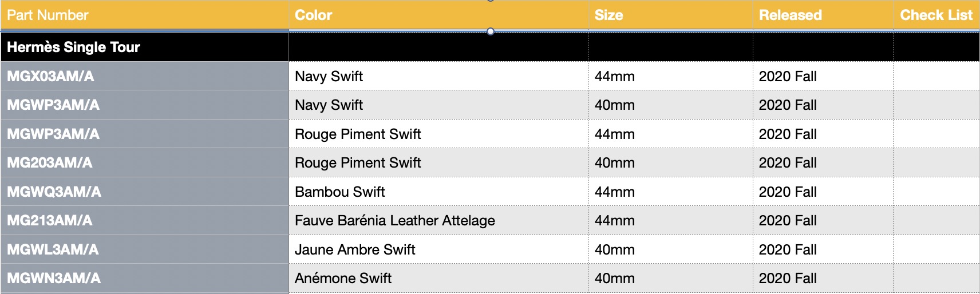Select part number MG213AM/A cell
The image size is (980, 294).
click(145, 220)
